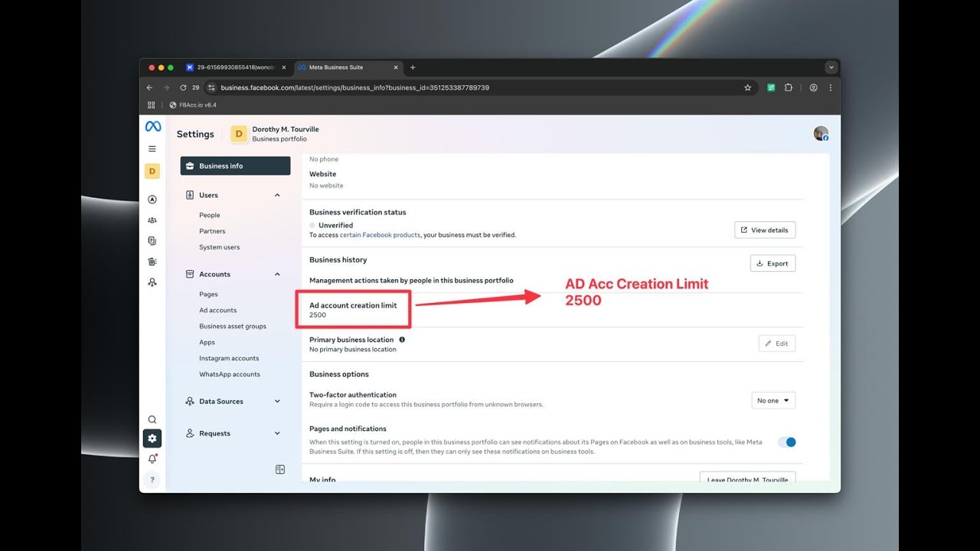
Task: Open a new browser tab with plus
Action: pos(413,67)
